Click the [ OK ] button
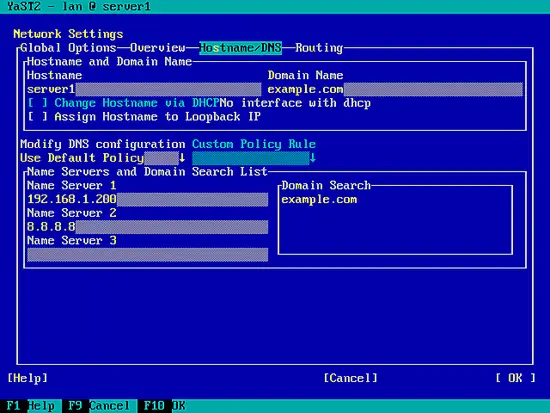Screen dimensions: 550x413 pos(515,378)
